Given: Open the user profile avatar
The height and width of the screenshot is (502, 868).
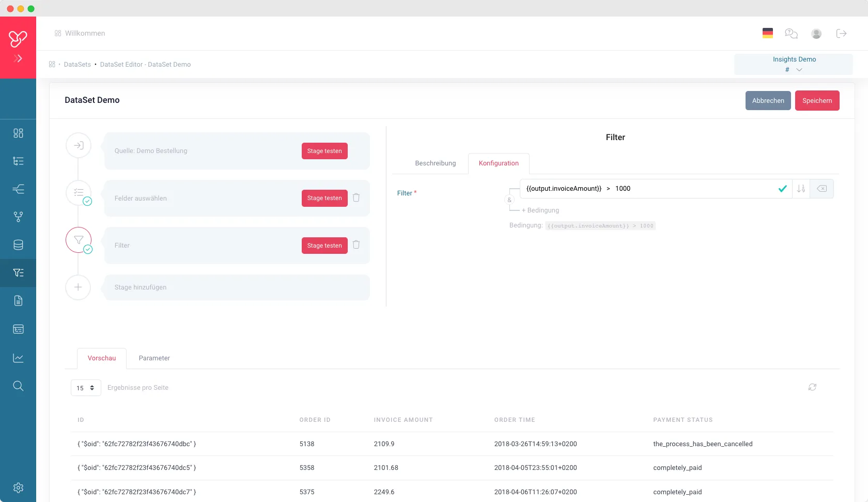Looking at the screenshot, I should [816, 34].
